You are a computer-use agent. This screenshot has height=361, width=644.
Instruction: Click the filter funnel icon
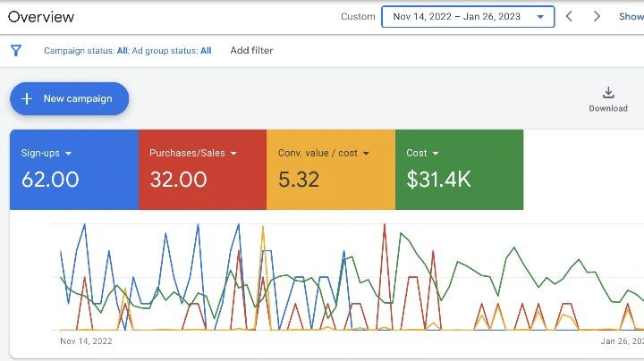(16, 51)
